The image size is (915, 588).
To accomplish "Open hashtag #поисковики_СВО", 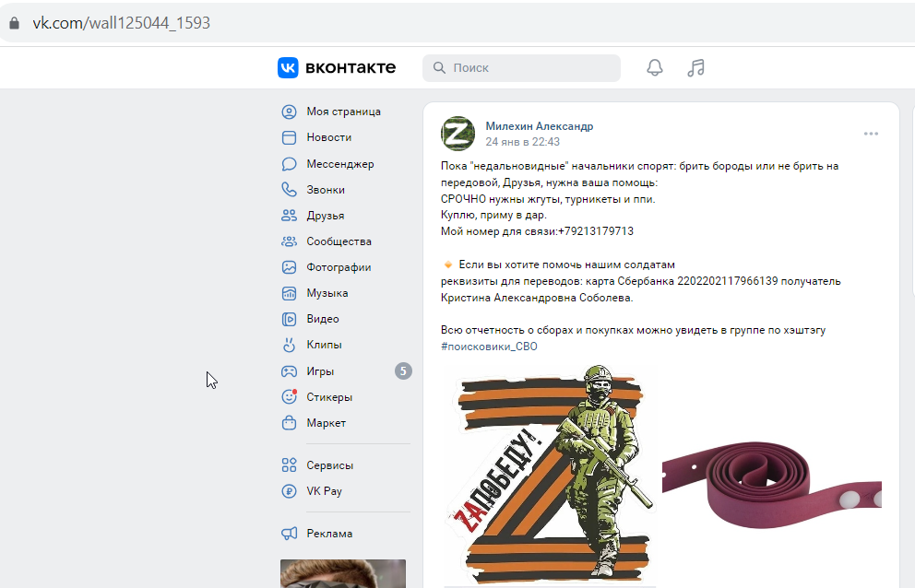I will (x=489, y=347).
